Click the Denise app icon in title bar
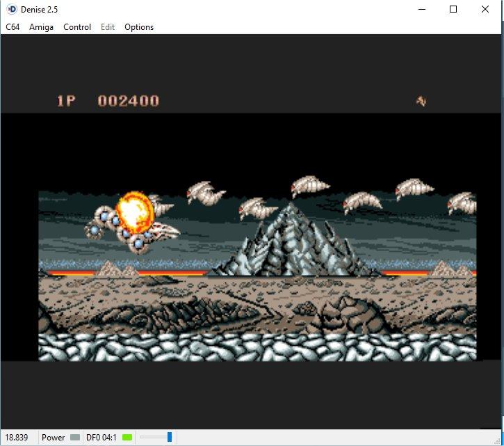The image size is (504, 446). coord(12,9)
